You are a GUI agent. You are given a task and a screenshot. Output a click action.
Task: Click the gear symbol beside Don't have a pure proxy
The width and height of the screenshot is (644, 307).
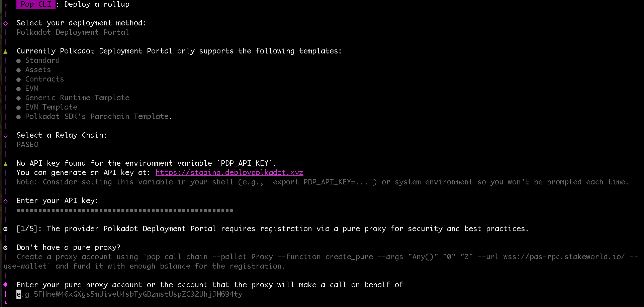pos(6,248)
